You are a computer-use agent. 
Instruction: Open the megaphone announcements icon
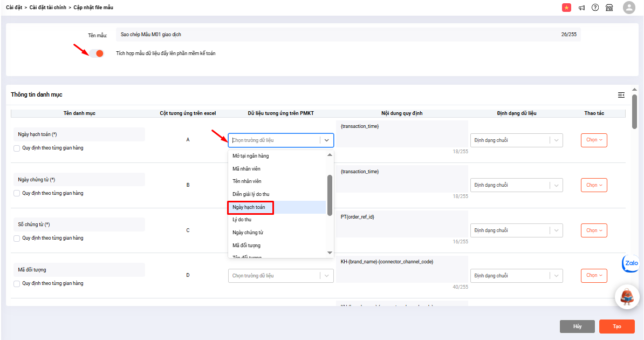pyautogui.click(x=582, y=8)
